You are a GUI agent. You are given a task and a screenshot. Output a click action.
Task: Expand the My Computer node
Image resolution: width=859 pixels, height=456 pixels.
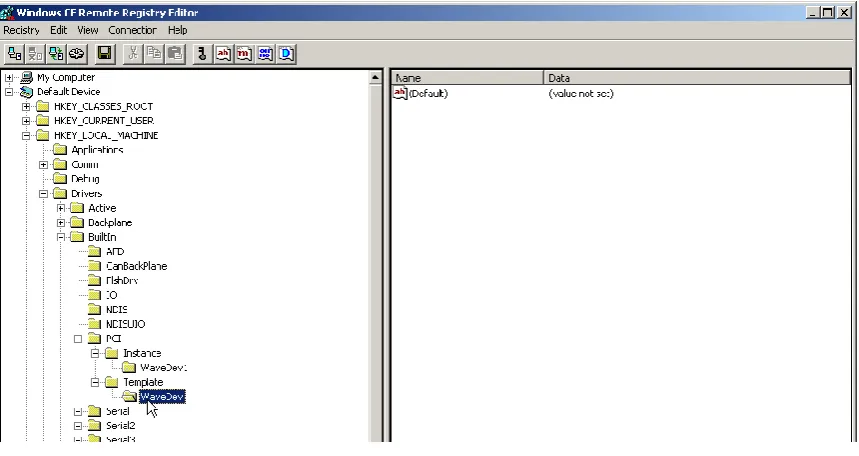[9, 77]
